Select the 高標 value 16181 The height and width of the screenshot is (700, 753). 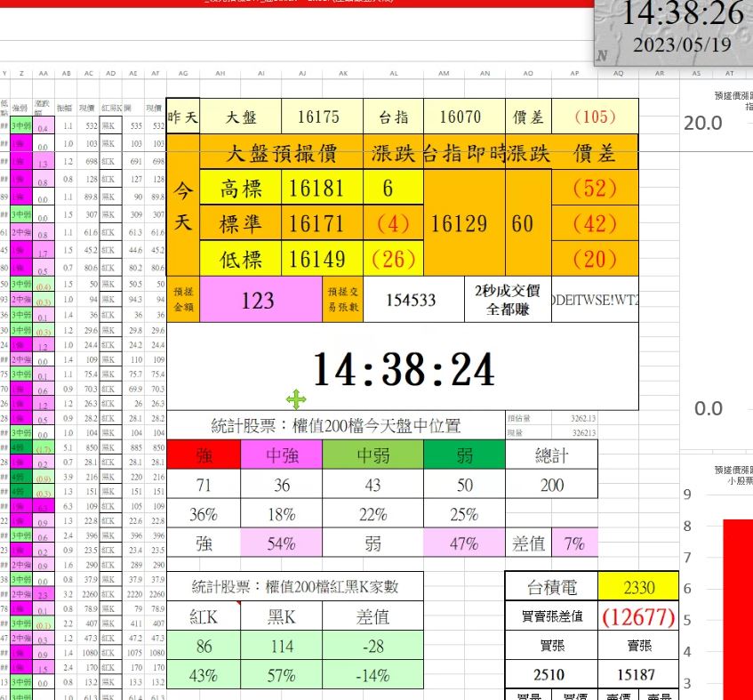322,188
